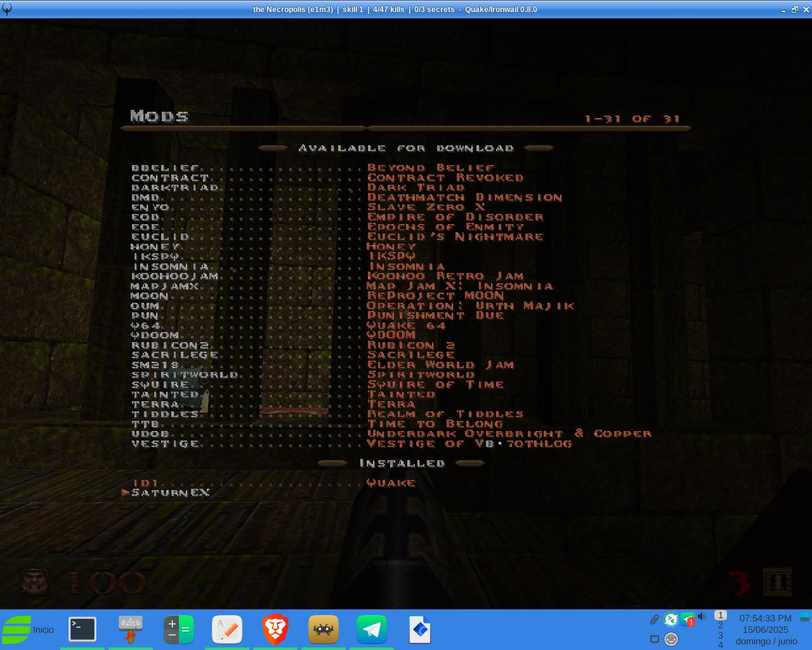Open the clock showing 07:54:33 PM
The width and height of the screenshot is (812, 650).
tap(766, 630)
